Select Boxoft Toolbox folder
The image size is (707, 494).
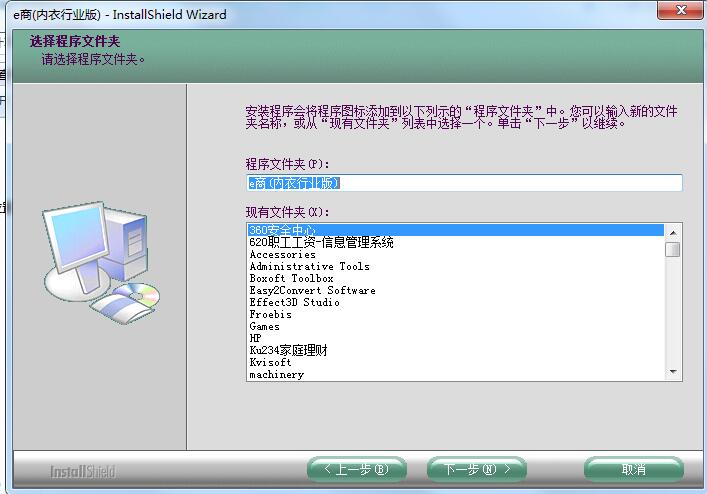click(x=455, y=279)
